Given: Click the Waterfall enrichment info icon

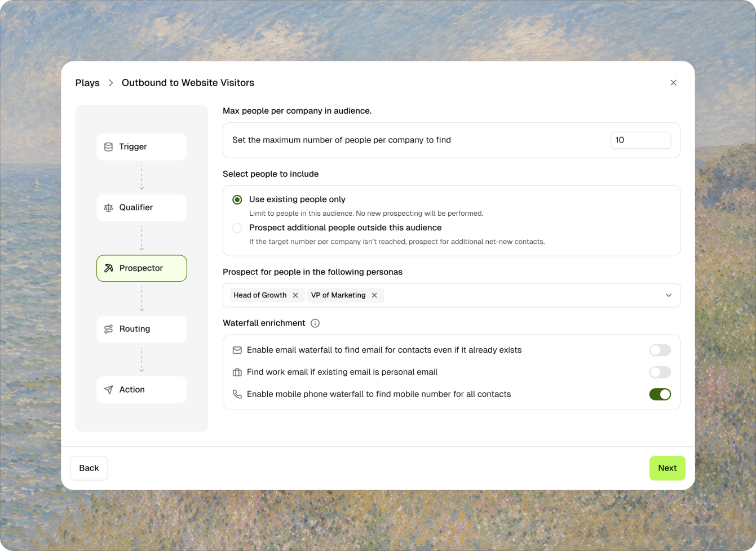Looking at the screenshot, I should [315, 323].
